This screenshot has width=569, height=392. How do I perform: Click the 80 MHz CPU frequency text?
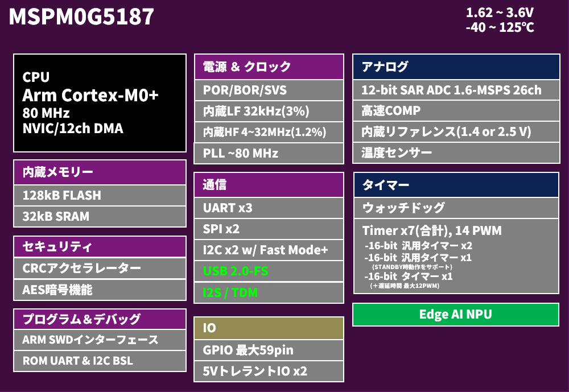(46, 113)
